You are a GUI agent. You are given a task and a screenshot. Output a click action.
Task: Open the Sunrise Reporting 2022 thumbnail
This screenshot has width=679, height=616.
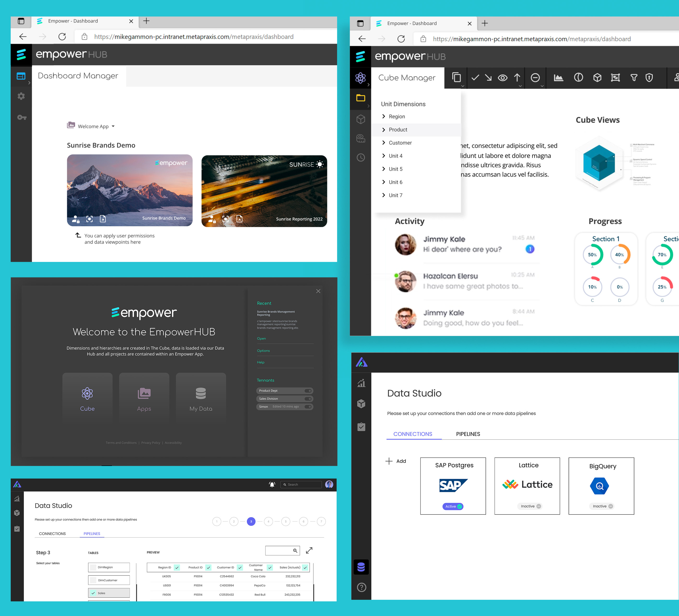(264, 191)
